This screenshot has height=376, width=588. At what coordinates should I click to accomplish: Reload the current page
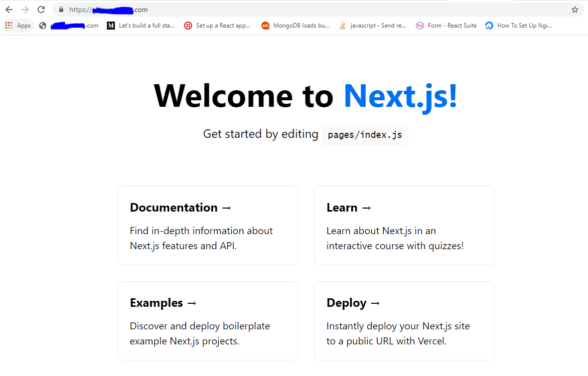tap(41, 10)
